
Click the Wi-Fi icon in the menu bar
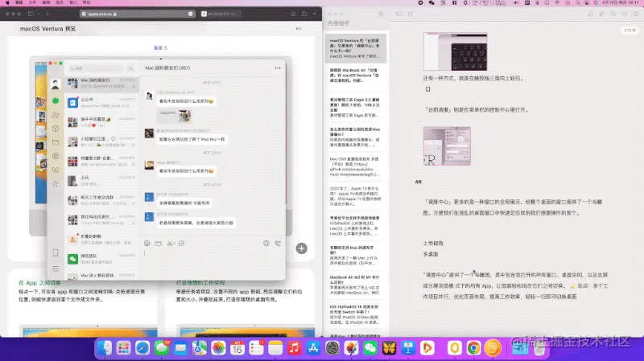point(557,2)
